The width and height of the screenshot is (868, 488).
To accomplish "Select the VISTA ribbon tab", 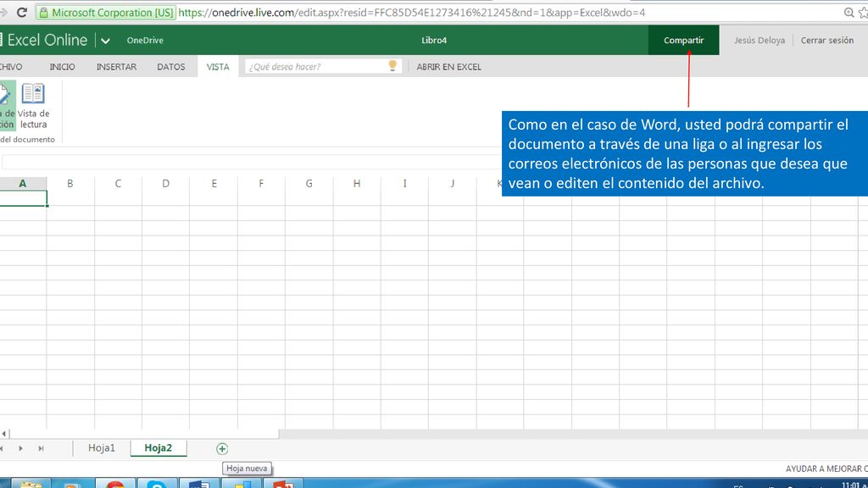I will click(218, 67).
